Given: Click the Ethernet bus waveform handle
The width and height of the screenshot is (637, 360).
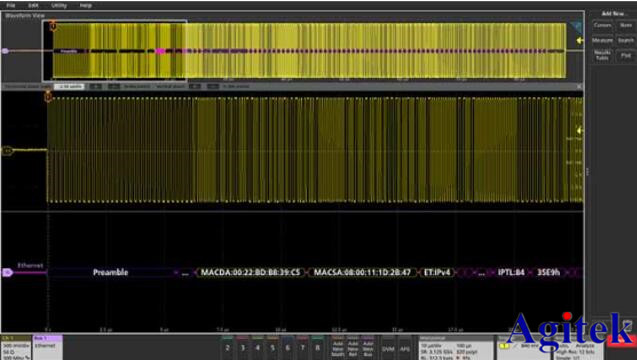Looking at the screenshot, I should click(7, 273).
